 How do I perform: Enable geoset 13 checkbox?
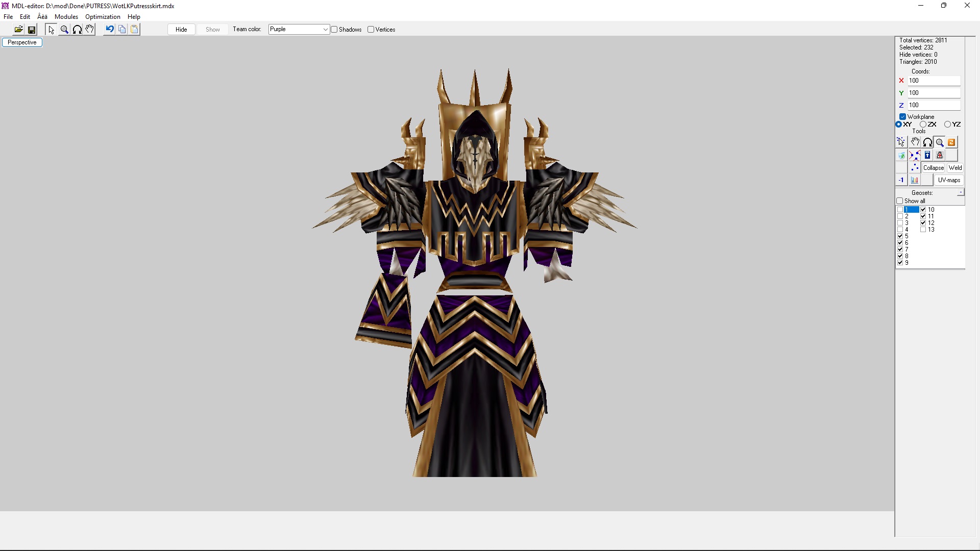tap(923, 230)
